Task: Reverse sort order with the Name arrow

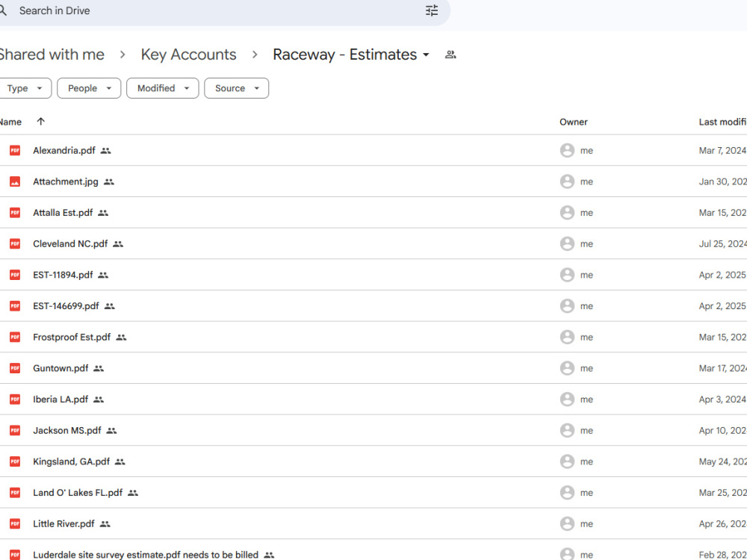Action: click(40, 122)
